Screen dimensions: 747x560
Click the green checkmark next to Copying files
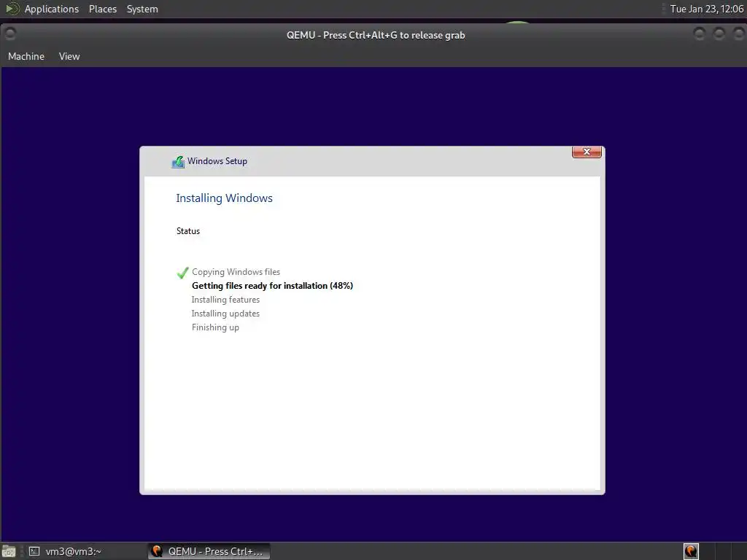pos(182,273)
